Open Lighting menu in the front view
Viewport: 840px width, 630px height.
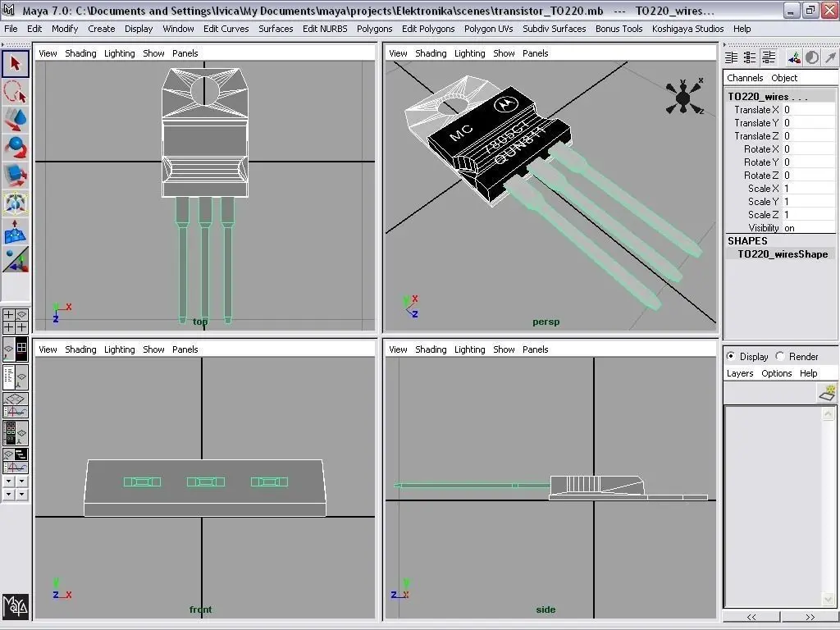[x=120, y=349]
